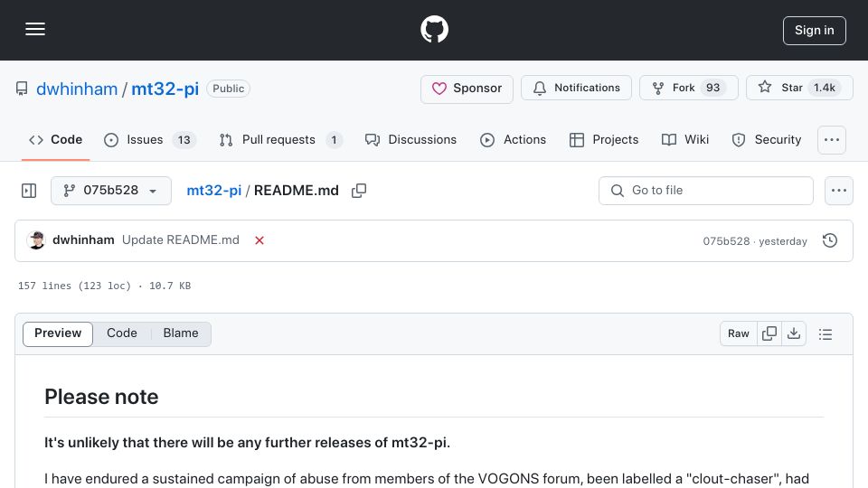The width and height of the screenshot is (868, 488).
Task: Copy the README.md file path
Action: pos(359,191)
